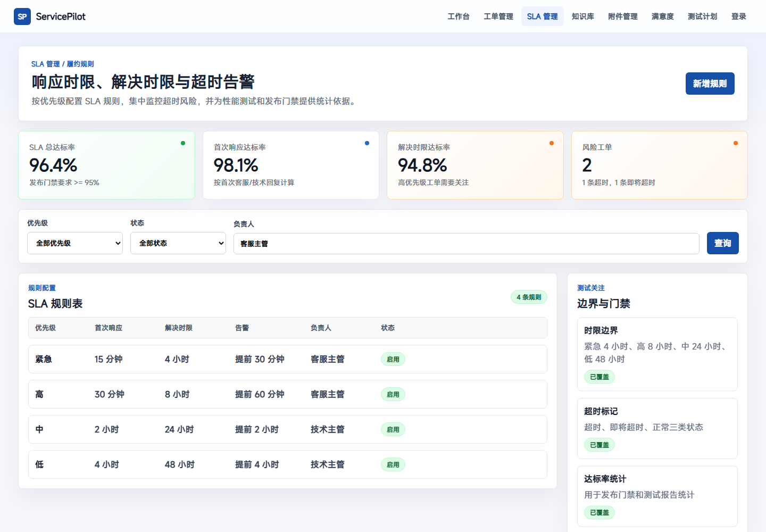The width and height of the screenshot is (766, 532).
Task: Click the 新增规则 button
Action: point(710,84)
